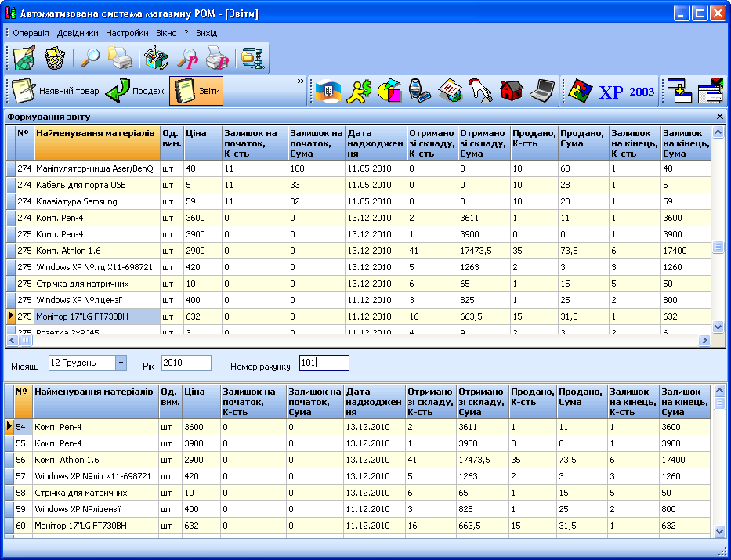
Task: Select Windows XP №ліцензії in lower table
Action: (96, 509)
